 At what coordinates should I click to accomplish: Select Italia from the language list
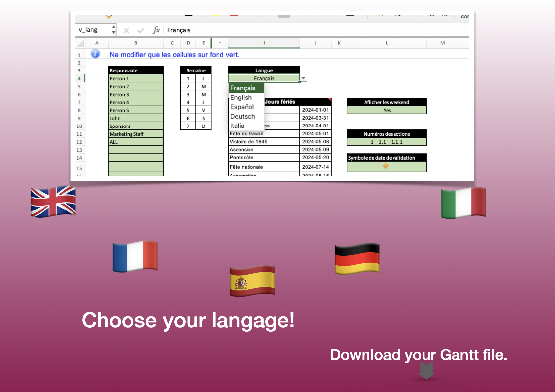(237, 126)
